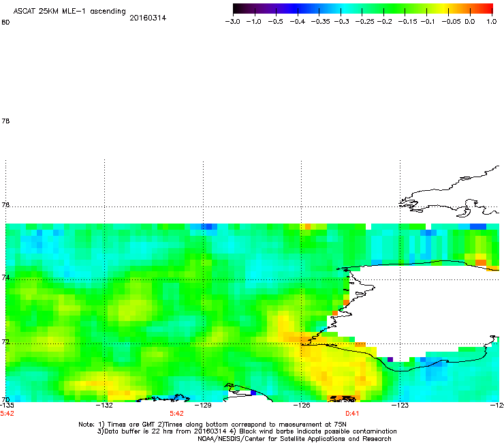
Task: Click the -135 longitude label
Action: click(x=6, y=406)
